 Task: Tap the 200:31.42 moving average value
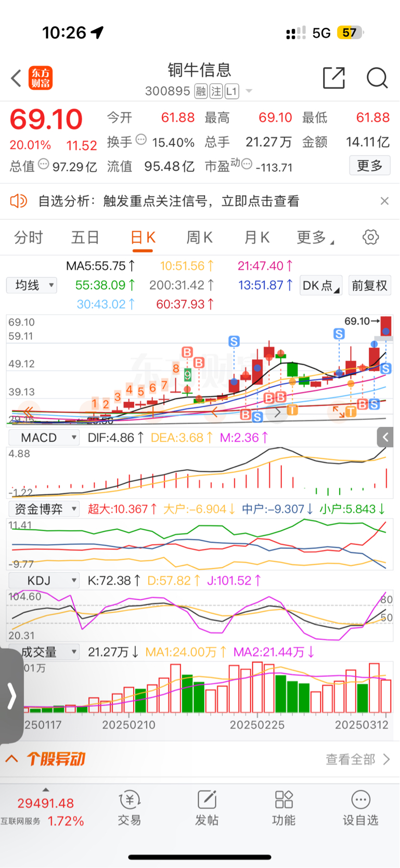coord(182,285)
